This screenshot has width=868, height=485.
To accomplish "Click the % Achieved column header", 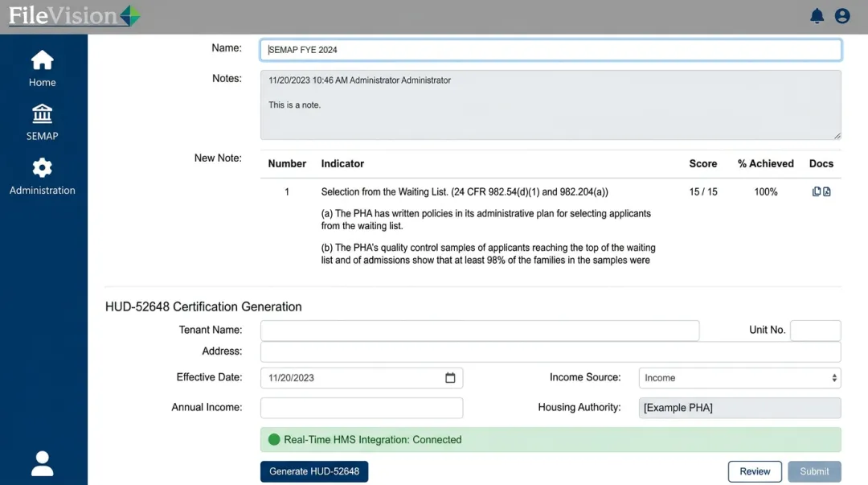I will click(x=765, y=163).
